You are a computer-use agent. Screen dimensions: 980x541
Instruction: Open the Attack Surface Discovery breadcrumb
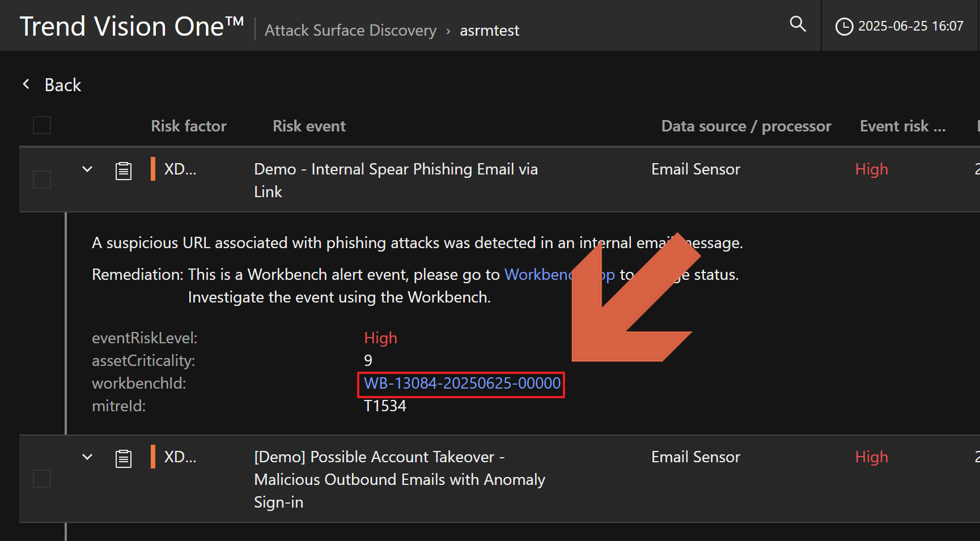coord(350,31)
